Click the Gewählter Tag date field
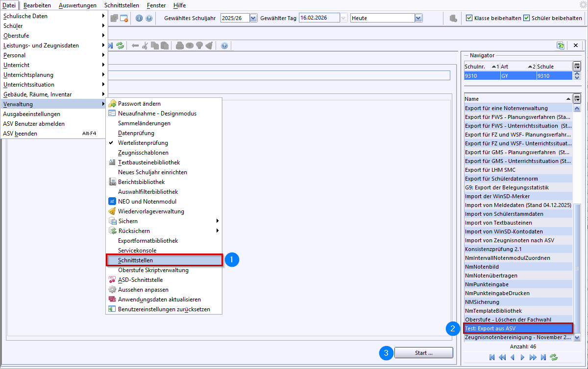The height and width of the screenshot is (369, 588). coord(319,18)
